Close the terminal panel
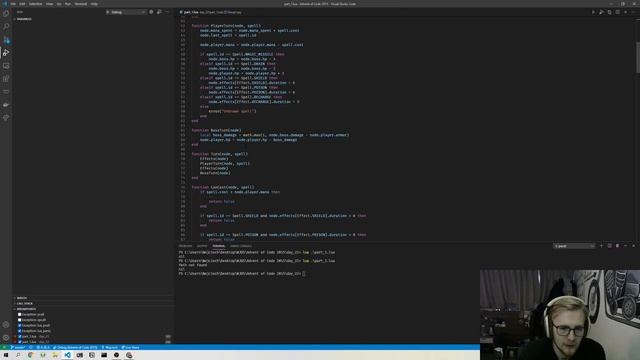The height and width of the screenshot is (360, 640). (633, 246)
